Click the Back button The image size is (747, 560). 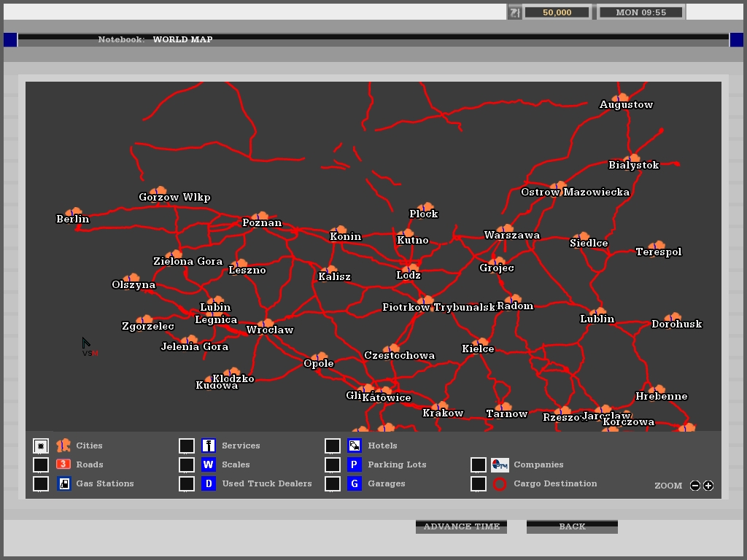coord(572,526)
